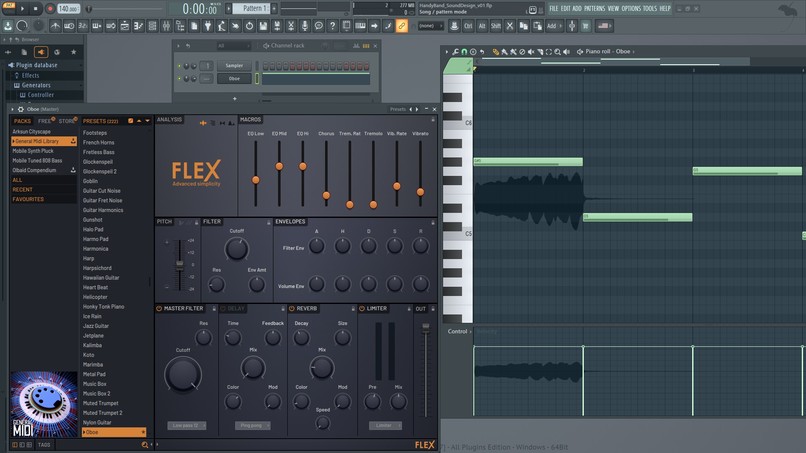Toggle the Master Filter power button
This screenshot has width=806, height=453.
[159, 309]
